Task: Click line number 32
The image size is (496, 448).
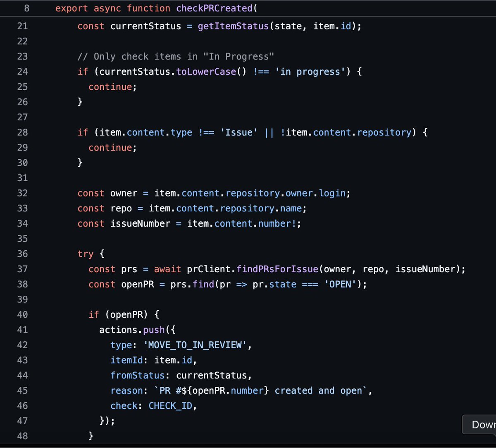Action: tap(22, 193)
